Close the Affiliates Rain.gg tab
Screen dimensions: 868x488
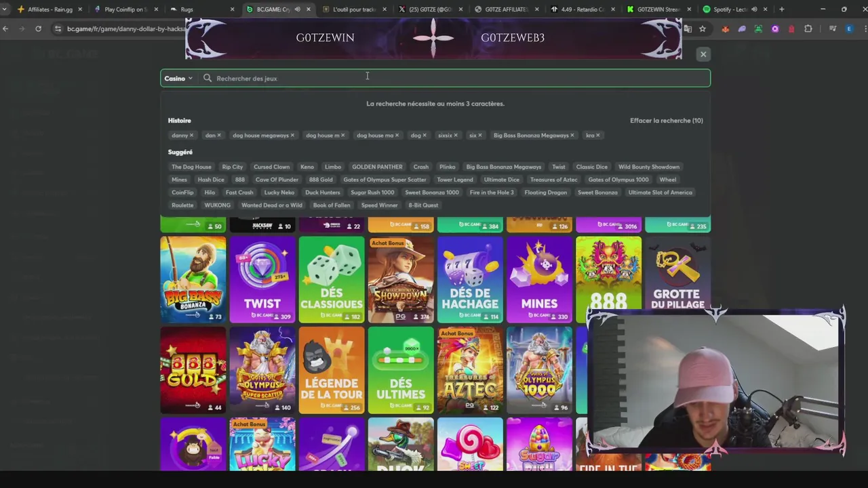click(80, 9)
